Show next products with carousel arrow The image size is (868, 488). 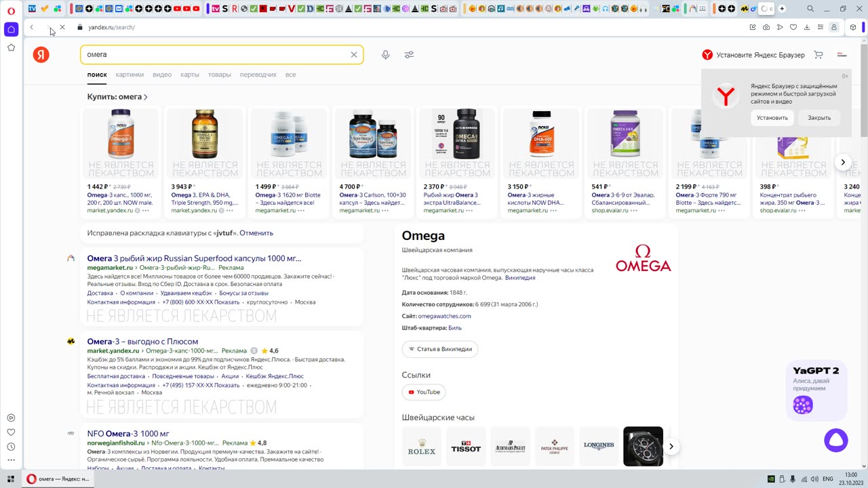point(843,162)
